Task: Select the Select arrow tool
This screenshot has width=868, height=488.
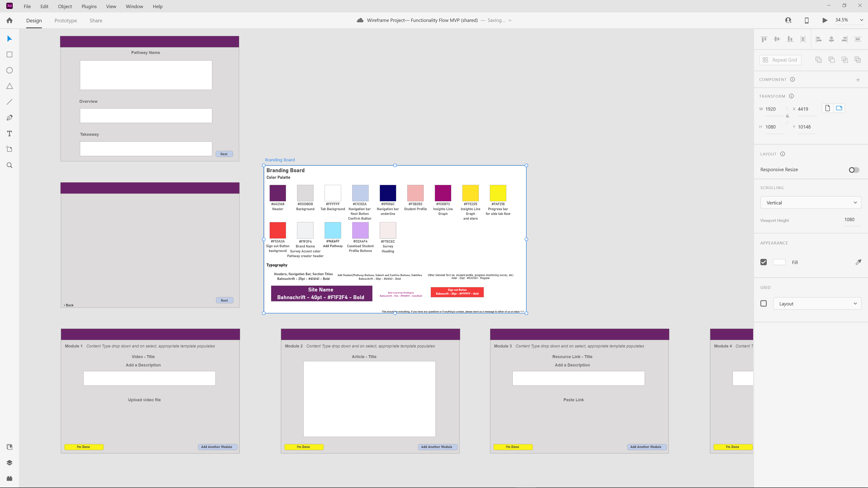Action: (x=9, y=39)
